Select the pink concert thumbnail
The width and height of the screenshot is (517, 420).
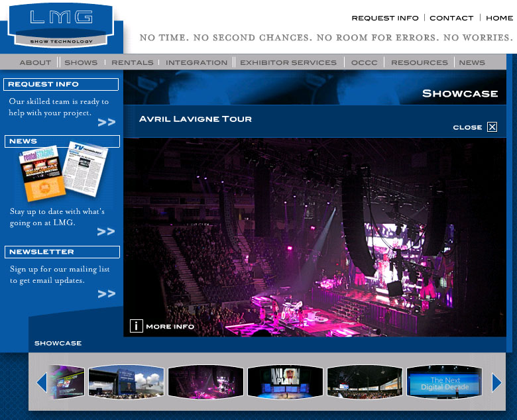(x=205, y=382)
